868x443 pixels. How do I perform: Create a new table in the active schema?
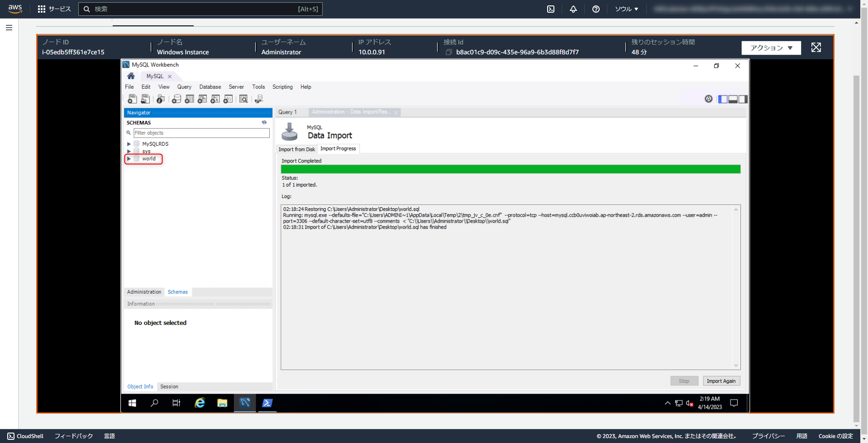(x=189, y=99)
